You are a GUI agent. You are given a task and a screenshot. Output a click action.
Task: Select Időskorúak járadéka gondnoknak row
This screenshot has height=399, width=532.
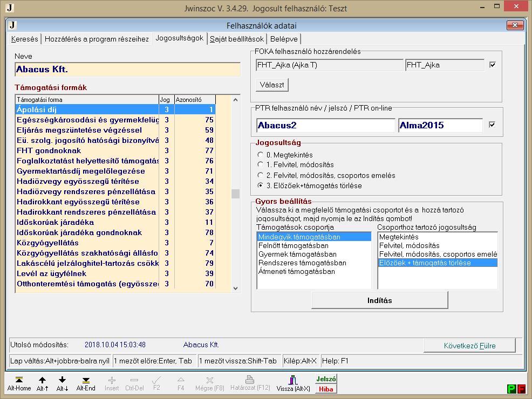pyautogui.click(x=115, y=232)
